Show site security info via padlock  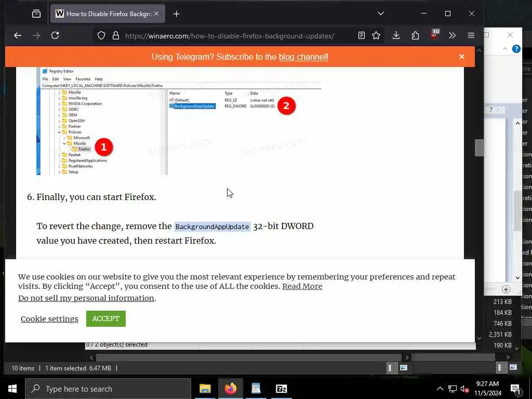(116, 36)
